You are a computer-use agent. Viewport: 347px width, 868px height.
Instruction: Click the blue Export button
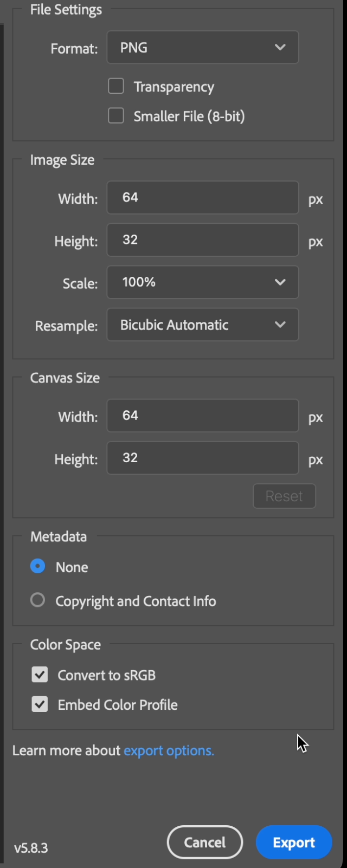click(294, 842)
